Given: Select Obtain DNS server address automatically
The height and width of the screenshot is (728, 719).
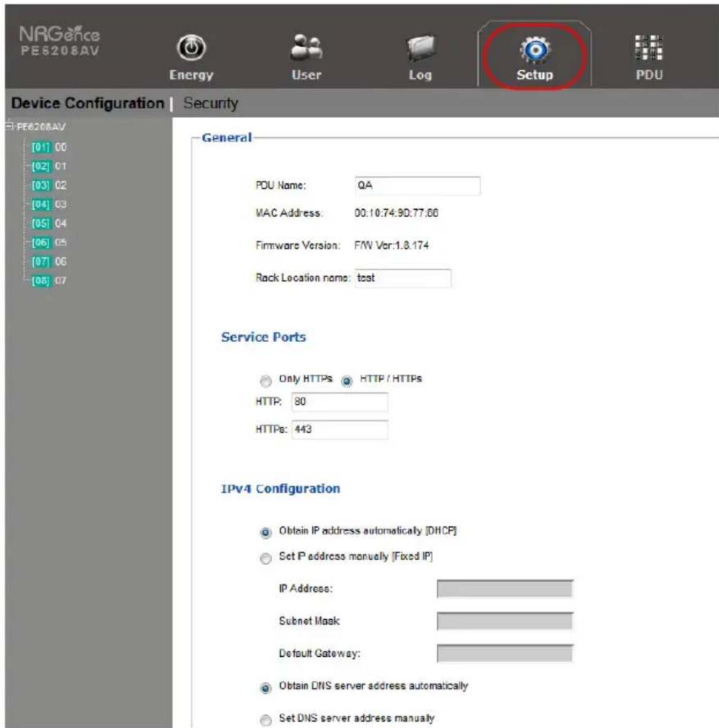Looking at the screenshot, I should coord(265,687).
